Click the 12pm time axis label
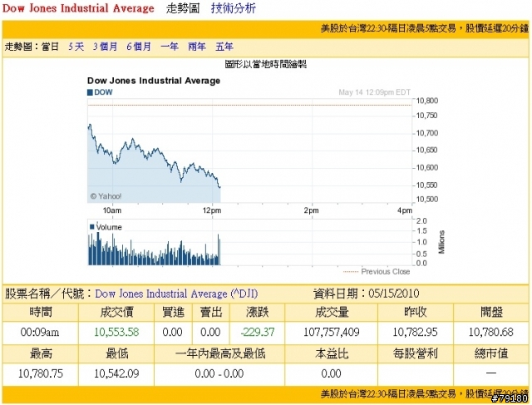This screenshot has width=532, height=405. click(212, 211)
